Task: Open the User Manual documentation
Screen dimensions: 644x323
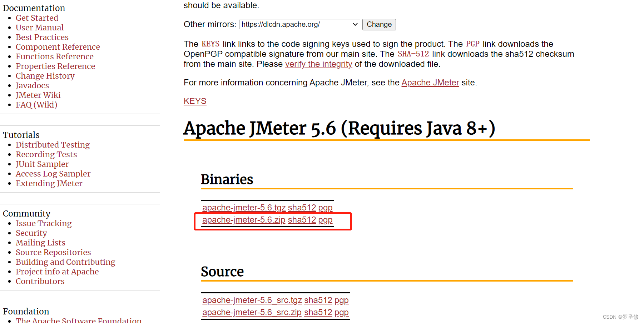Action: (39, 28)
